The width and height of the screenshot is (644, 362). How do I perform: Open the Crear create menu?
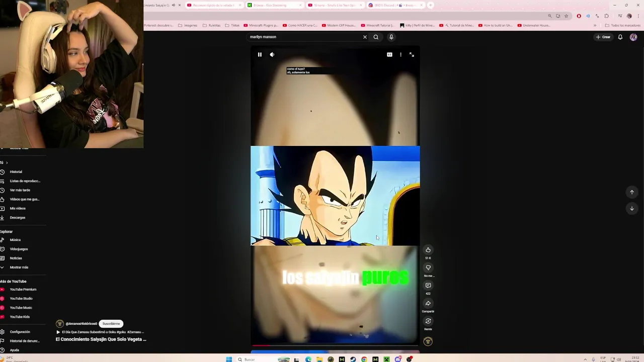coord(603,37)
